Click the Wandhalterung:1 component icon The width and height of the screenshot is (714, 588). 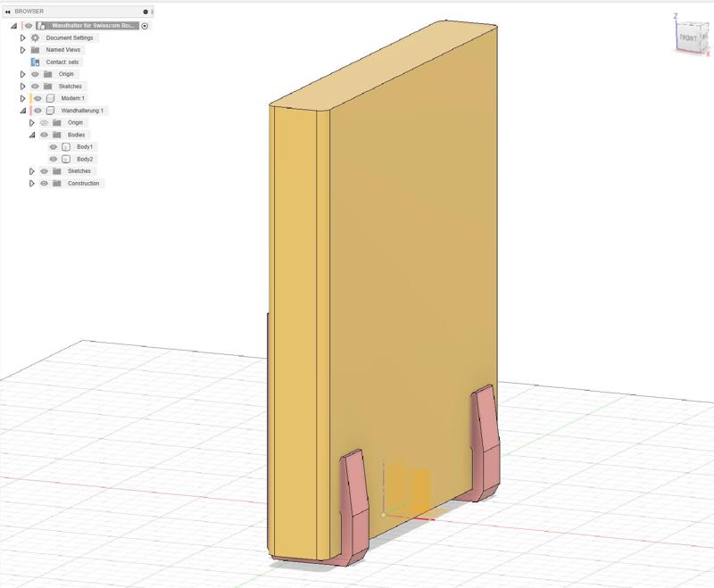pyautogui.click(x=51, y=111)
